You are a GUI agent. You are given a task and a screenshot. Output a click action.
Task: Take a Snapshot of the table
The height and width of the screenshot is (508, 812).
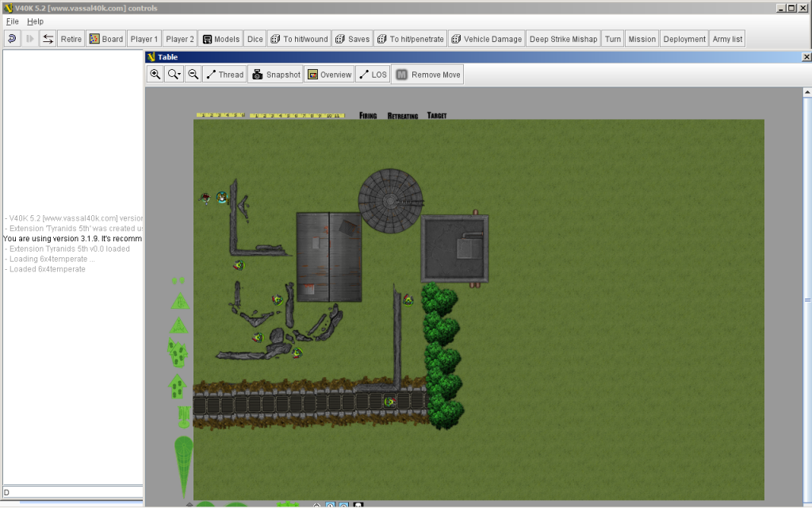click(276, 75)
